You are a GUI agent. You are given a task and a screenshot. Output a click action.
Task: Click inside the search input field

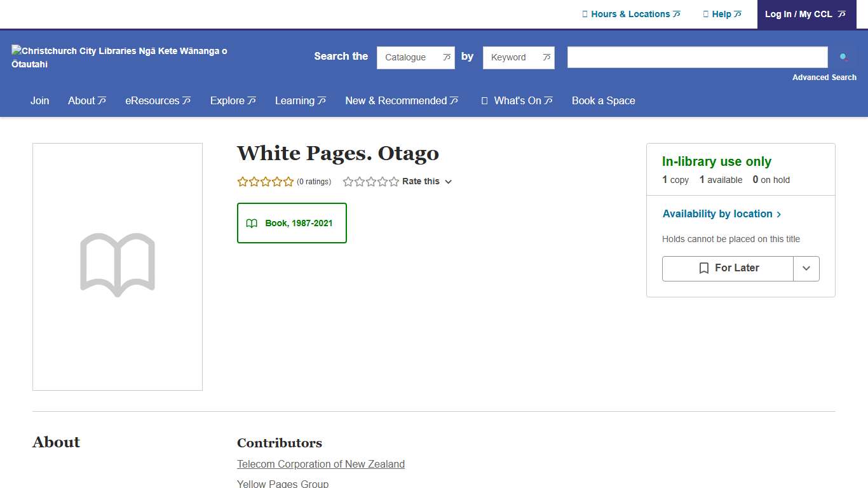(696, 57)
